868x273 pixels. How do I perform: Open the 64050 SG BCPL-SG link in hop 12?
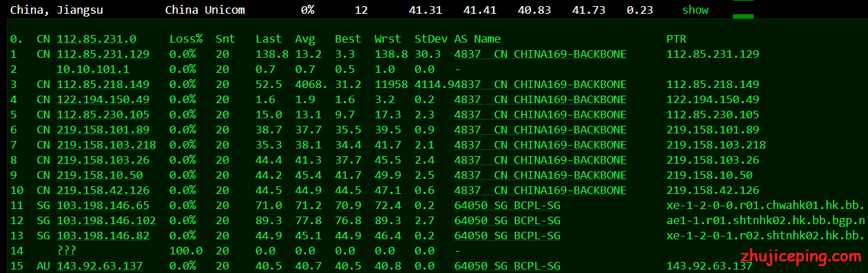click(507, 221)
